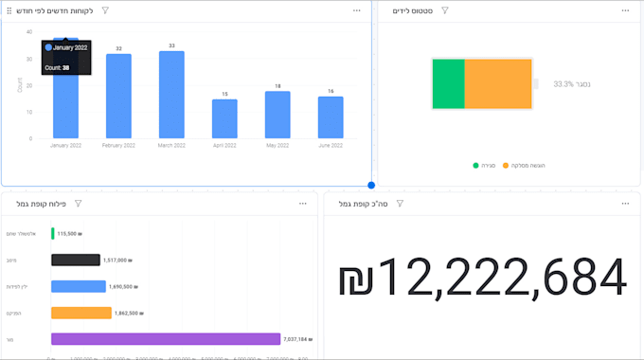Screen dimensions: 644x360
Task: Open the filter of לקוחות חדשים לפי חודש widget
Action: click(x=105, y=10)
